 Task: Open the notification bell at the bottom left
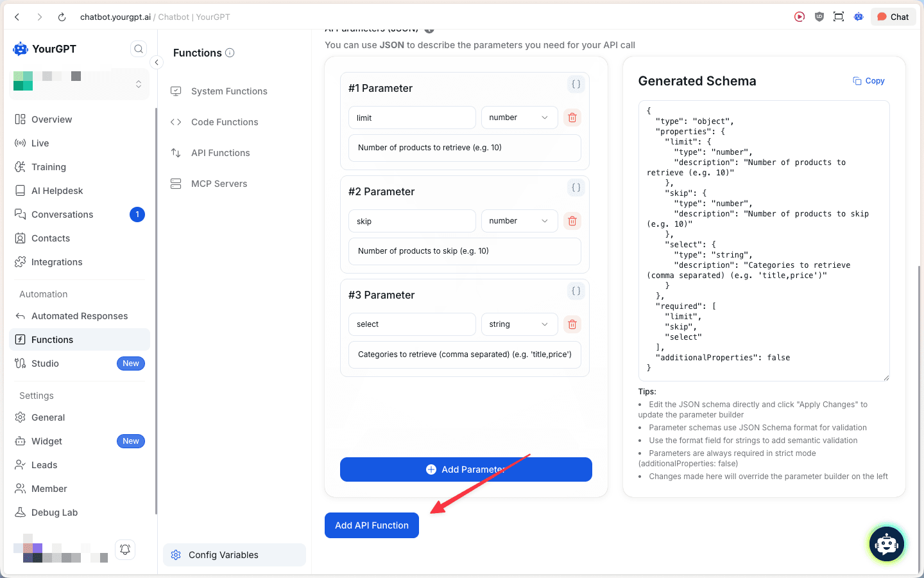pos(124,549)
